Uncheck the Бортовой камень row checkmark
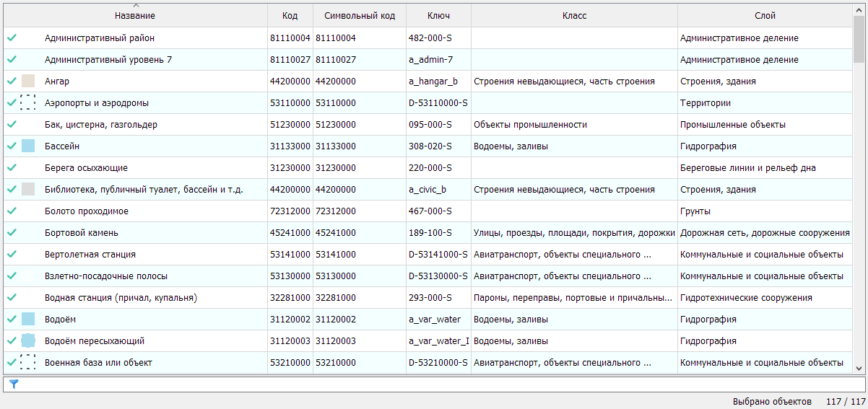 pyautogui.click(x=12, y=233)
